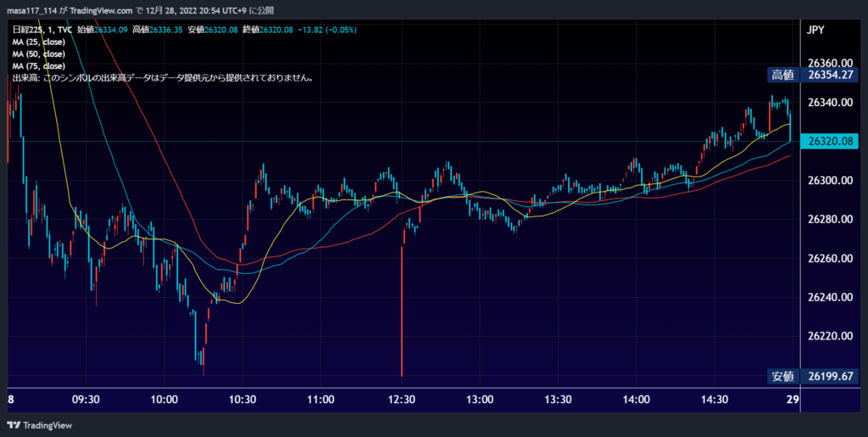Screen dimensions: 868x437
Task: Click the 26240.00 price axis label
Action: [x=829, y=298]
